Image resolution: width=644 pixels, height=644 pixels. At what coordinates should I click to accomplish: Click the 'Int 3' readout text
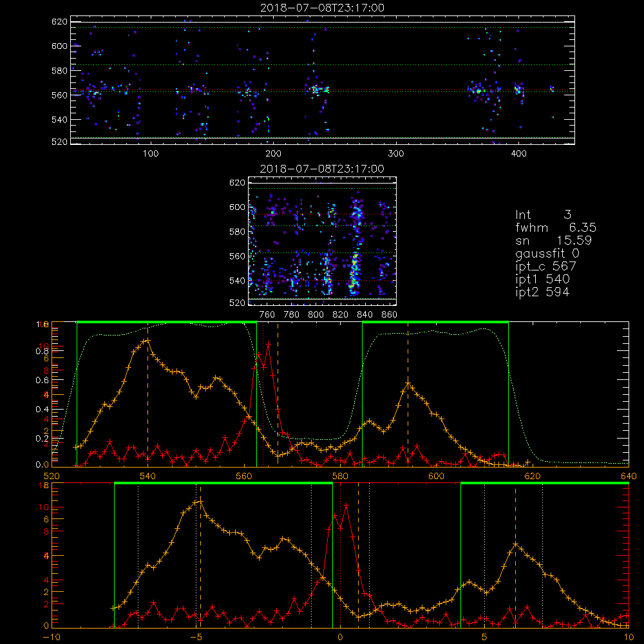pyautogui.click(x=543, y=214)
